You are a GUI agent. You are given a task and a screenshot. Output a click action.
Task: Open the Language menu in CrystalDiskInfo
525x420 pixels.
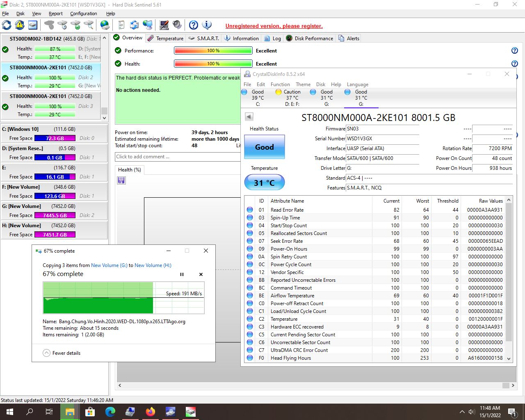click(x=358, y=84)
